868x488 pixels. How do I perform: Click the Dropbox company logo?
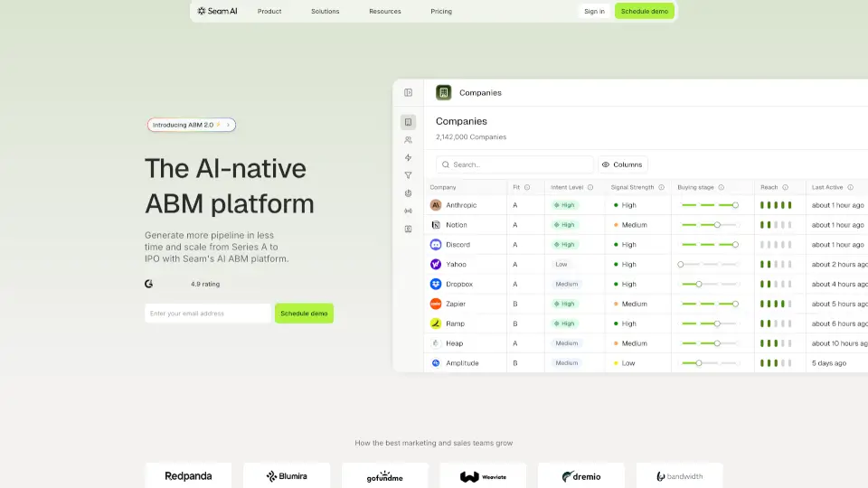436,284
